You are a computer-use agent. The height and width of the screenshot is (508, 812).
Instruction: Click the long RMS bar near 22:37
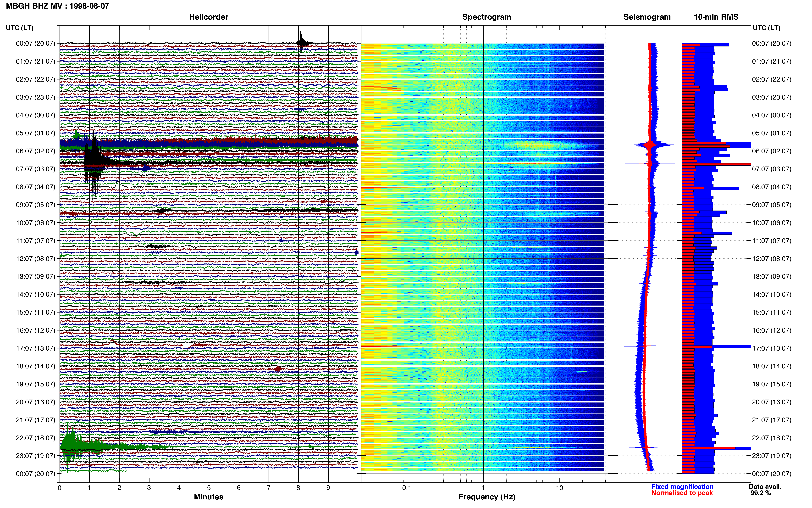click(717, 448)
